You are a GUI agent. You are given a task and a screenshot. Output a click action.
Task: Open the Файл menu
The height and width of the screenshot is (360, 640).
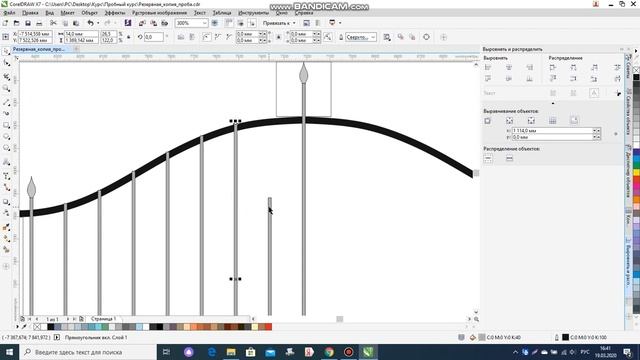[x=9, y=13]
